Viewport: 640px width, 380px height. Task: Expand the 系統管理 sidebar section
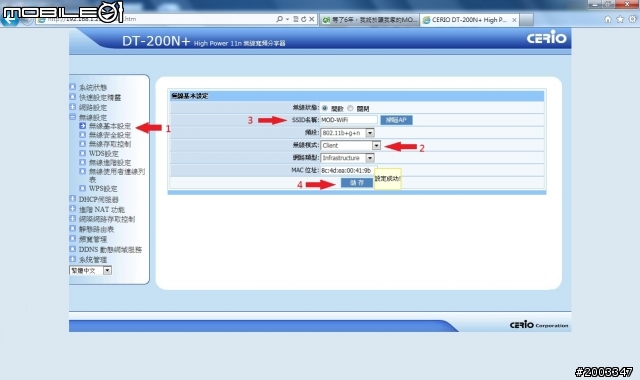click(x=73, y=259)
